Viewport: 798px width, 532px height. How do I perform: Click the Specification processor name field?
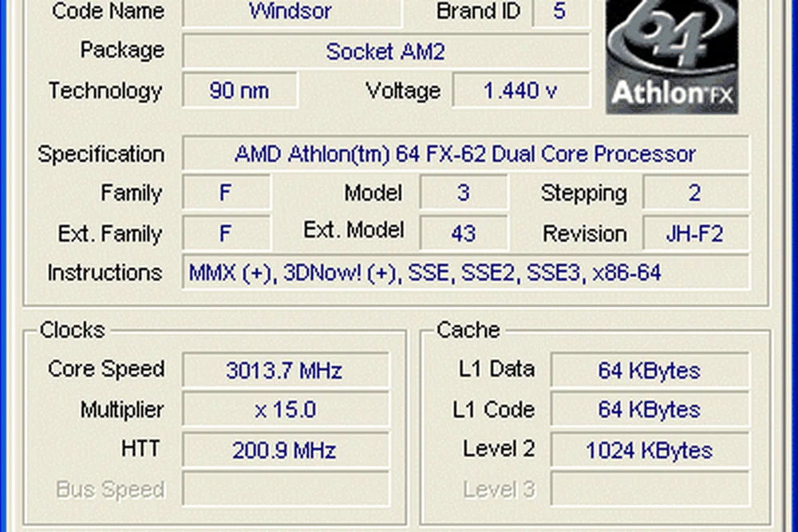tap(465, 154)
